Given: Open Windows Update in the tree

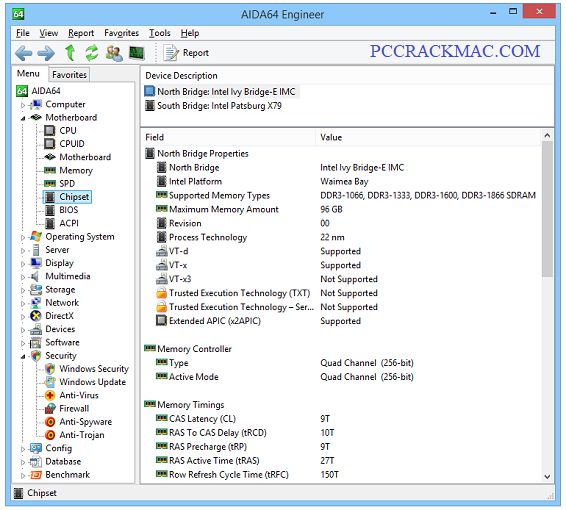Looking at the screenshot, I should (x=92, y=382).
